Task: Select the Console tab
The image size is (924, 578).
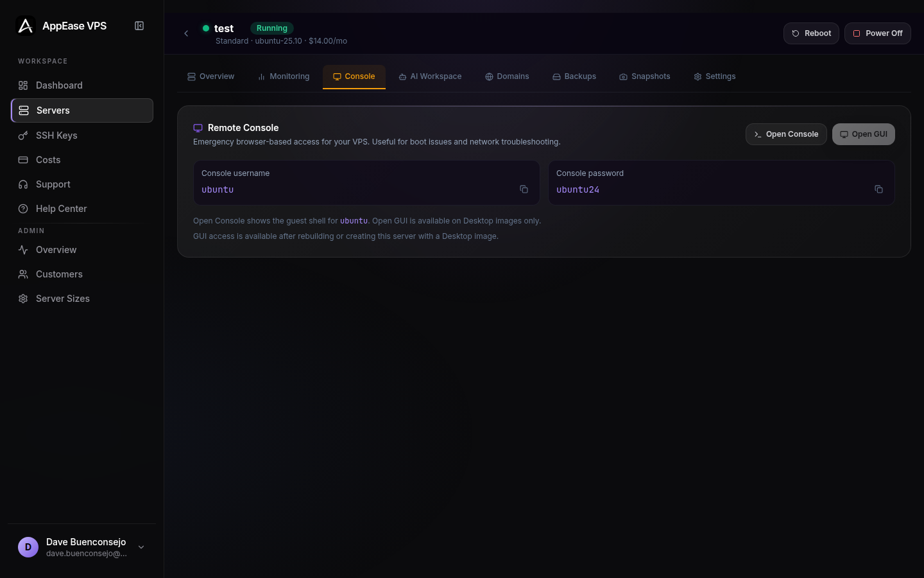Action: (354, 76)
